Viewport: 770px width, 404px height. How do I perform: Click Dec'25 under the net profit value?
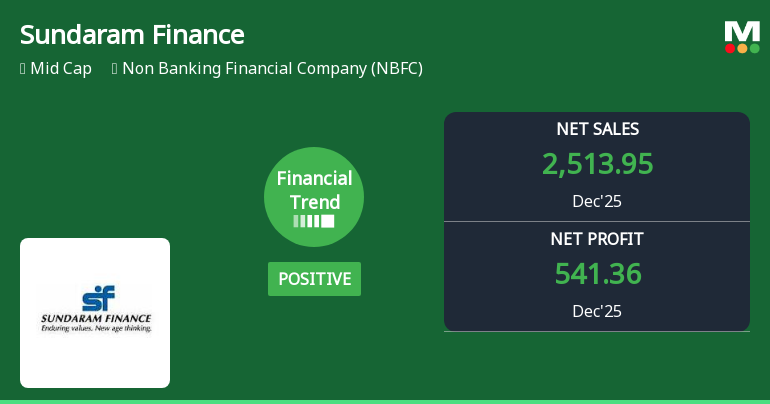pos(597,311)
